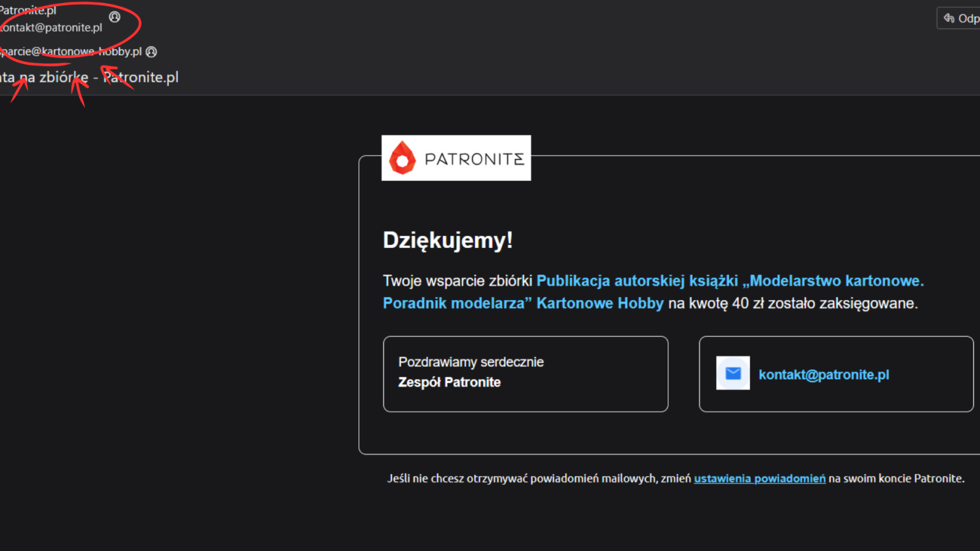The height and width of the screenshot is (551, 980).
Task: Click the blue envelope icon
Action: tap(733, 373)
